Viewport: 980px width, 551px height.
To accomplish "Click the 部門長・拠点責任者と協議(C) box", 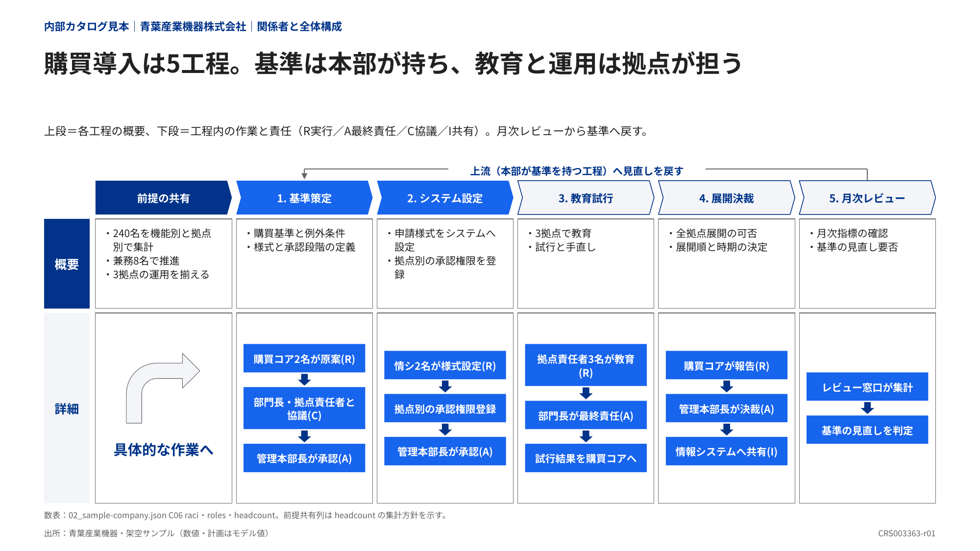I will tap(304, 408).
